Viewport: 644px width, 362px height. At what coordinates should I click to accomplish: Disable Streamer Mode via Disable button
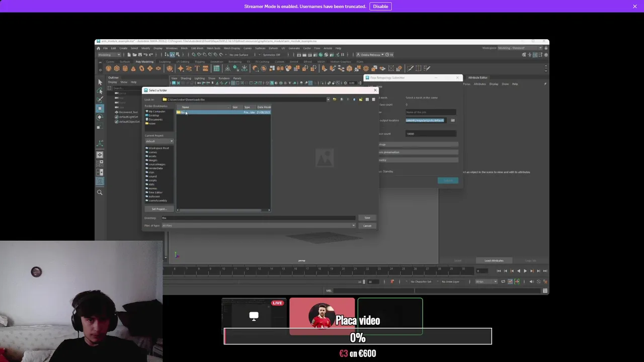[x=380, y=7]
